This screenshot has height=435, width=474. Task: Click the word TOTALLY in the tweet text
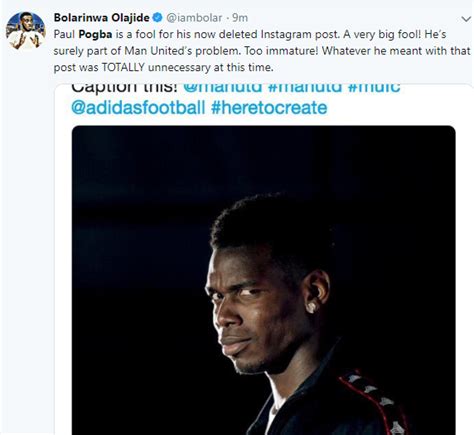[123, 67]
